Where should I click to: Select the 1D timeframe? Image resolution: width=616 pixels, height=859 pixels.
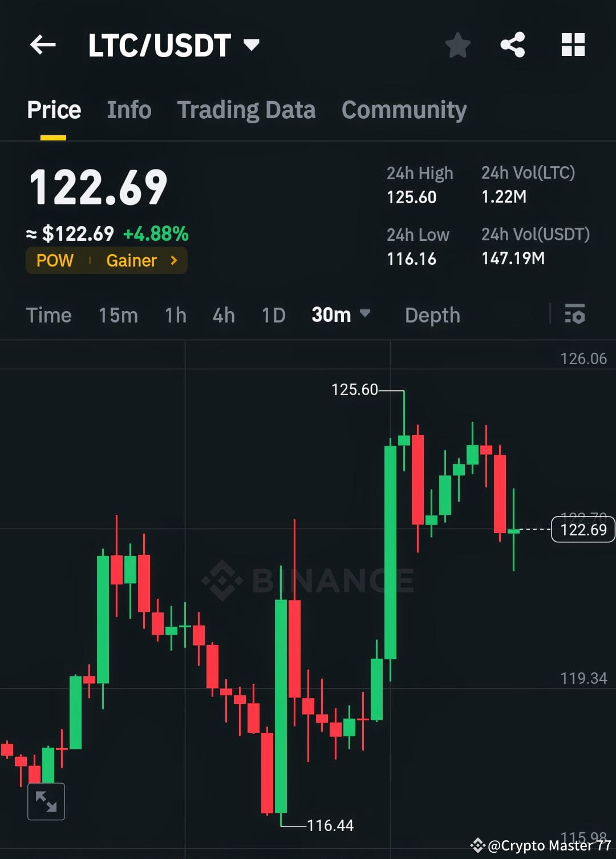(273, 314)
